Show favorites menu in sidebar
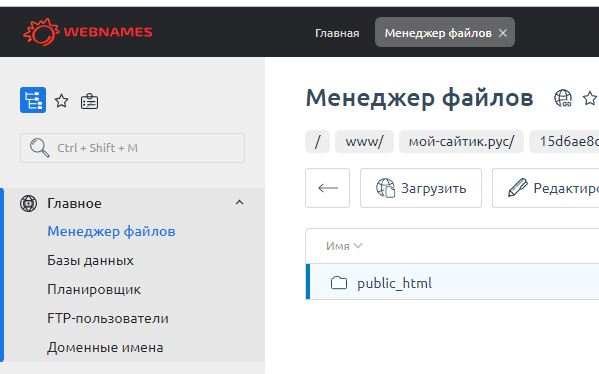 pyautogui.click(x=62, y=101)
